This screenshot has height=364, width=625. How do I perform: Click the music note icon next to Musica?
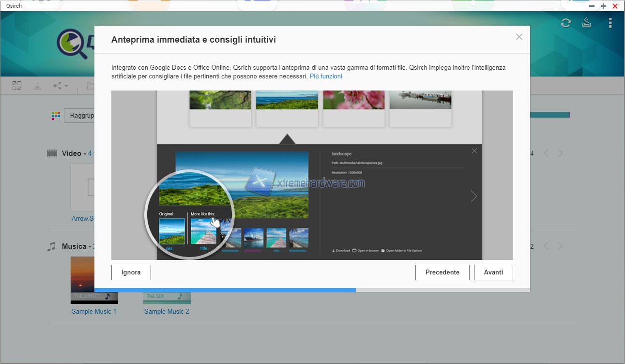pos(51,246)
